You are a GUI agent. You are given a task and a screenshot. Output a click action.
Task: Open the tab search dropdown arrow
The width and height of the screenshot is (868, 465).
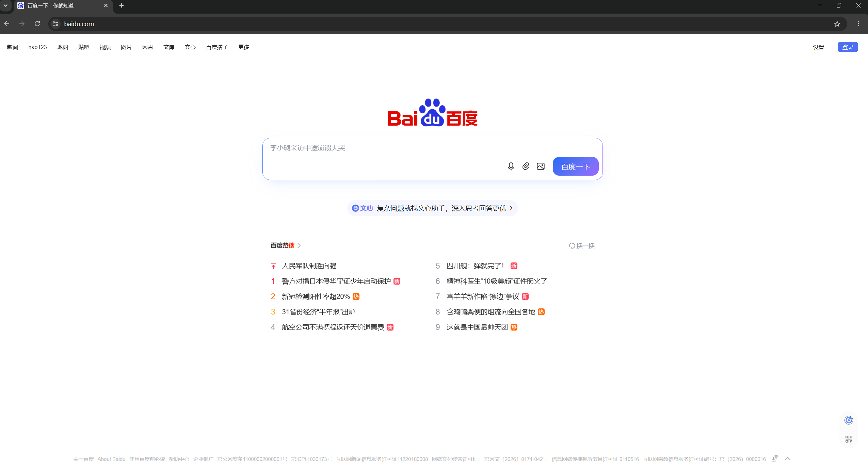(x=5, y=5)
